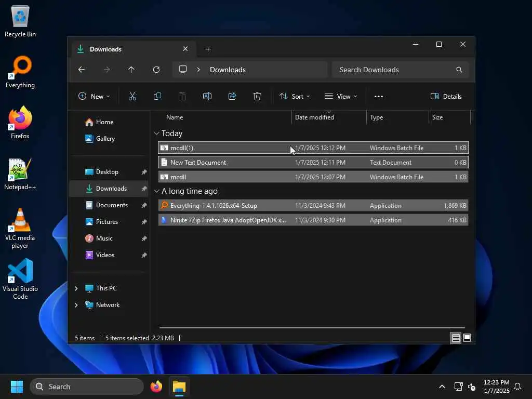Click the network tray icon
The image size is (532, 399).
458,387
